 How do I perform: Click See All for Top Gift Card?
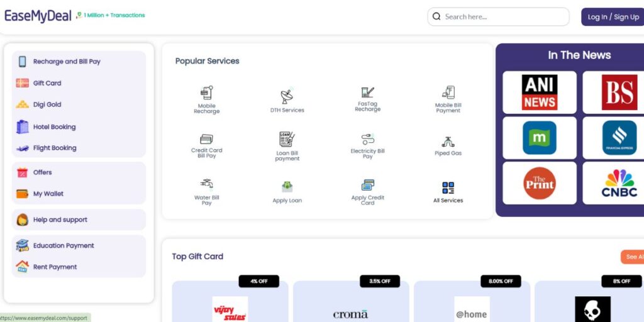tap(633, 257)
